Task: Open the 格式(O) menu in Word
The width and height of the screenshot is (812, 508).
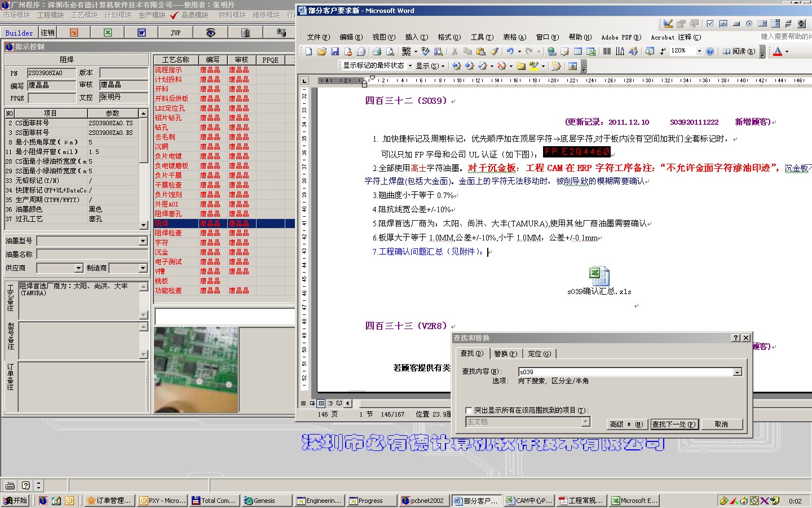Action: (449, 37)
